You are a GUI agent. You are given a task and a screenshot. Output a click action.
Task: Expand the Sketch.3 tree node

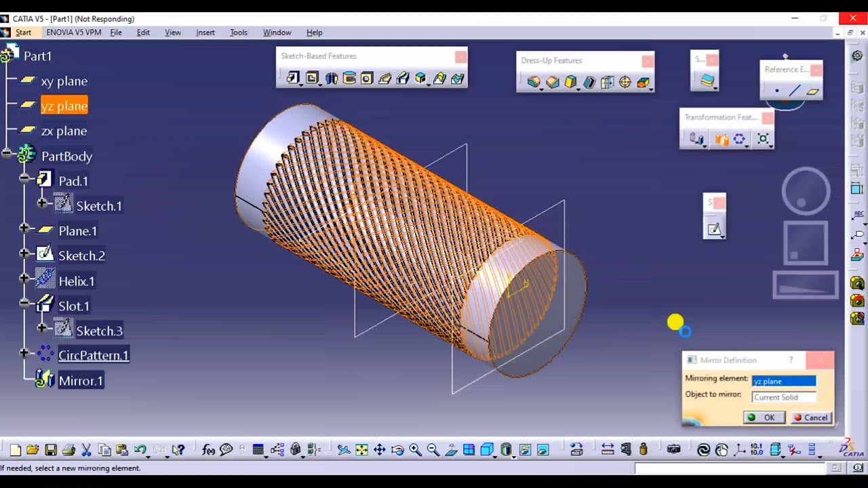(x=41, y=328)
